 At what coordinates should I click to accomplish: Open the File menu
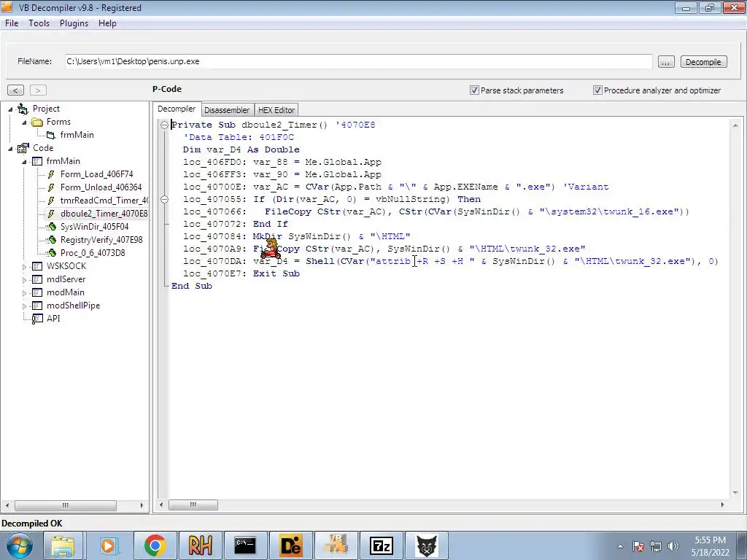pos(12,23)
